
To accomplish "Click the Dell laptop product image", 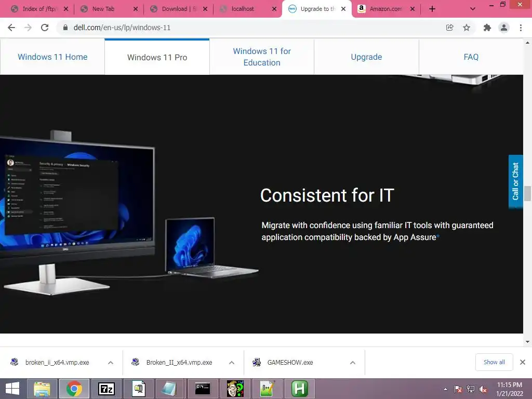I will (212, 248).
